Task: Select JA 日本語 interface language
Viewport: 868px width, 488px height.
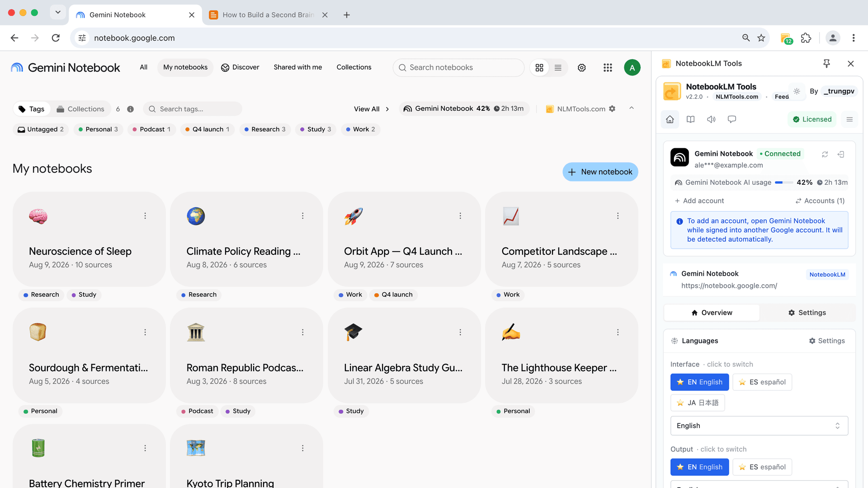Action: pos(698,403)
